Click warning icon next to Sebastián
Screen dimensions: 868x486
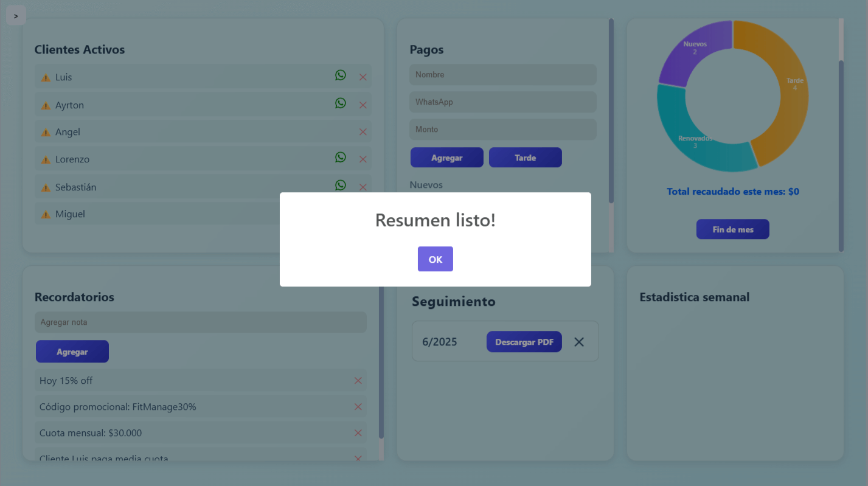coord(46,187)
